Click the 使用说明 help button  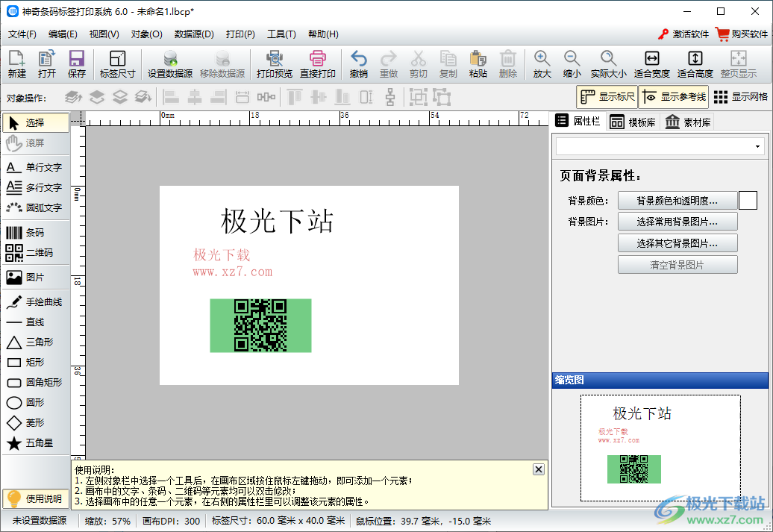coord(36,498)
